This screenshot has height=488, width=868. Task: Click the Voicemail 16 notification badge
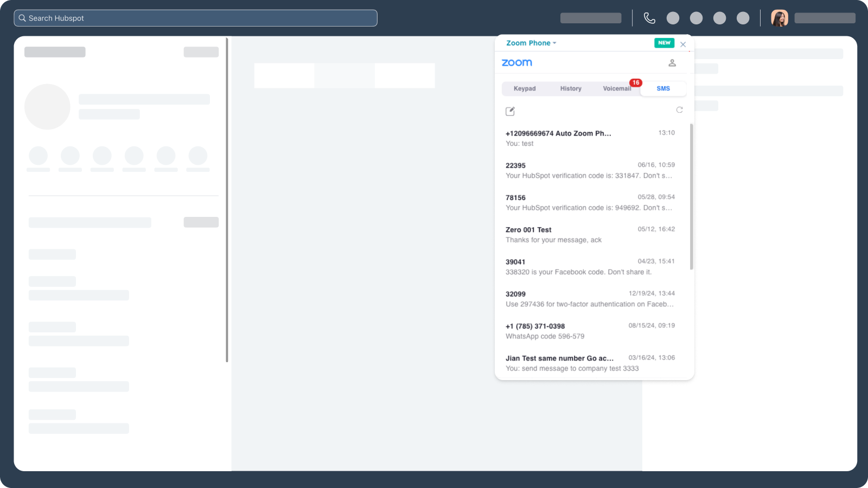(636, 82)
